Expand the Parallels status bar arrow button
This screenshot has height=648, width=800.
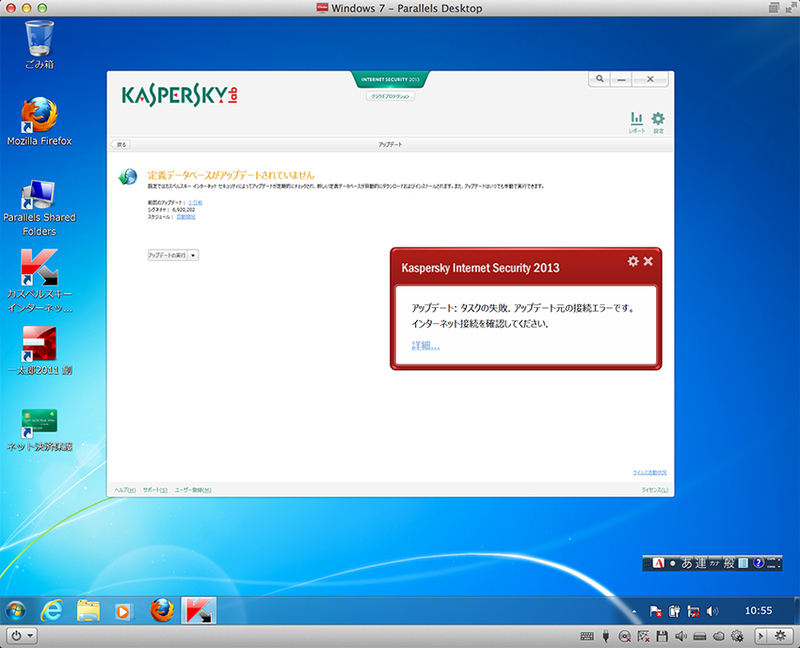point(761,636)
